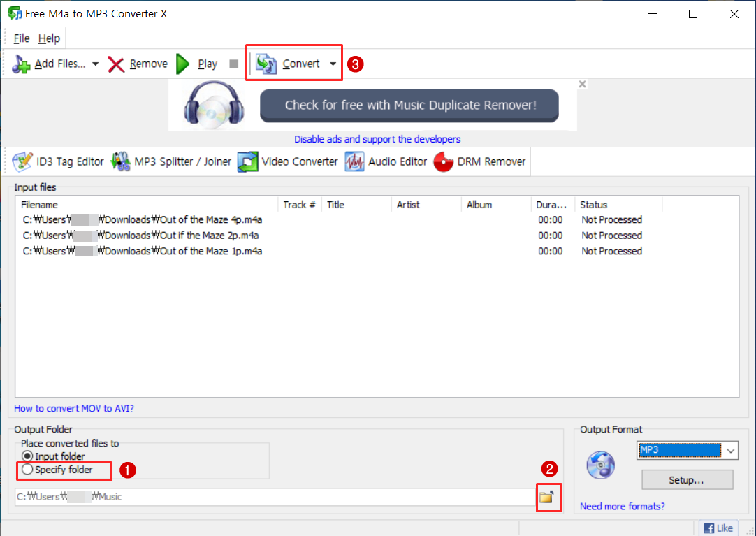Open Disable ads and support the developers link
756x536 pixels.
tap(377, 139)
